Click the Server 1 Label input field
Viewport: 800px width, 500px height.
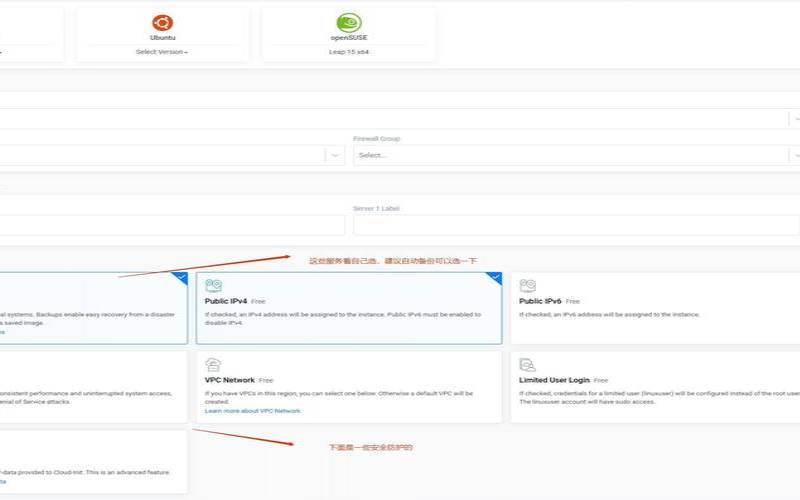point(575,225)
